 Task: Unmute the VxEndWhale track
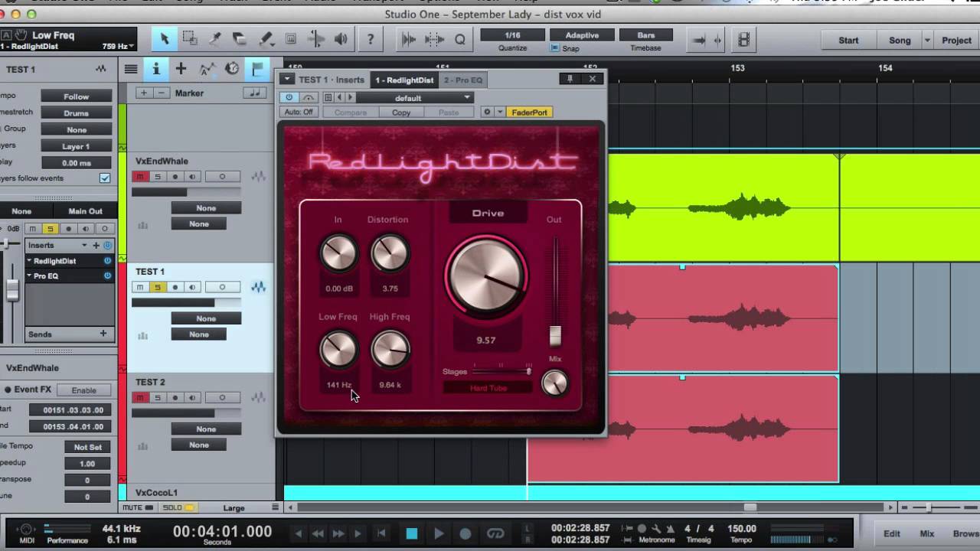(x=139, y=177)
